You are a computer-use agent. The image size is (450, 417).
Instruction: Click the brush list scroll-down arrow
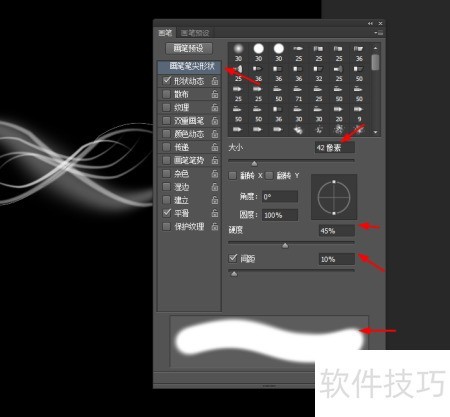(376, 132)
